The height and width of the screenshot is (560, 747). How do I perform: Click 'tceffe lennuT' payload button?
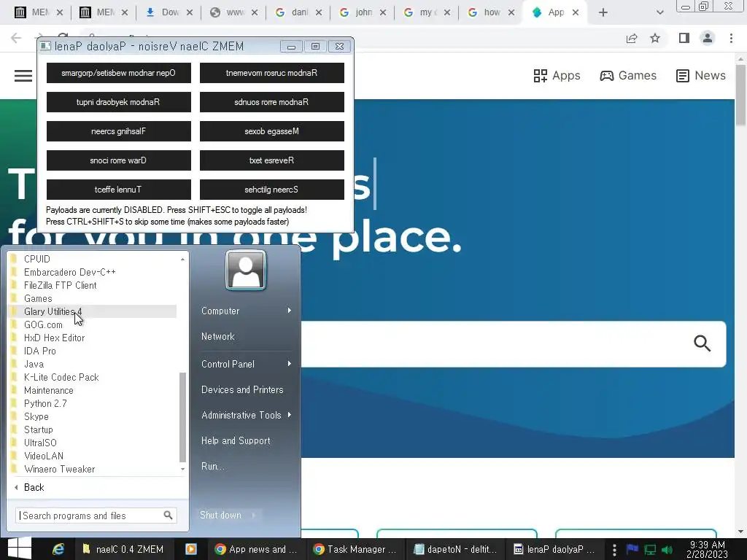(x=119, y=190)
